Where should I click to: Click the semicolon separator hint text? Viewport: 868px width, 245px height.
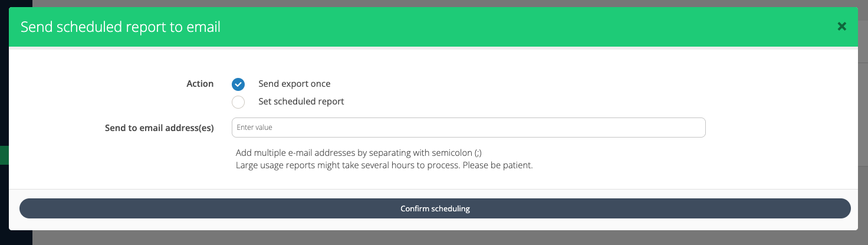pos(363,152)
